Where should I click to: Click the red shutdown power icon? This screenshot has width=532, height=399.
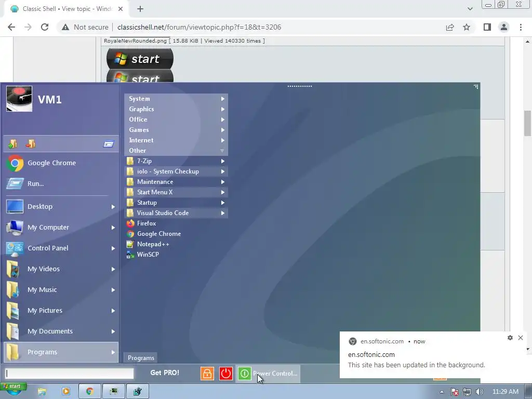tap(225, 374)
